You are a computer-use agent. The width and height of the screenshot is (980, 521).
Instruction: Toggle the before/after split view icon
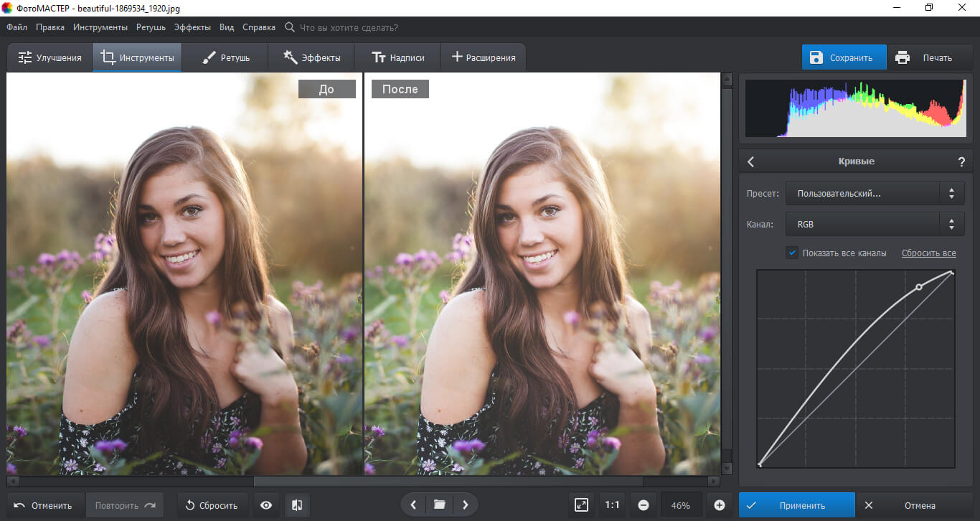(x=297, y=505)
